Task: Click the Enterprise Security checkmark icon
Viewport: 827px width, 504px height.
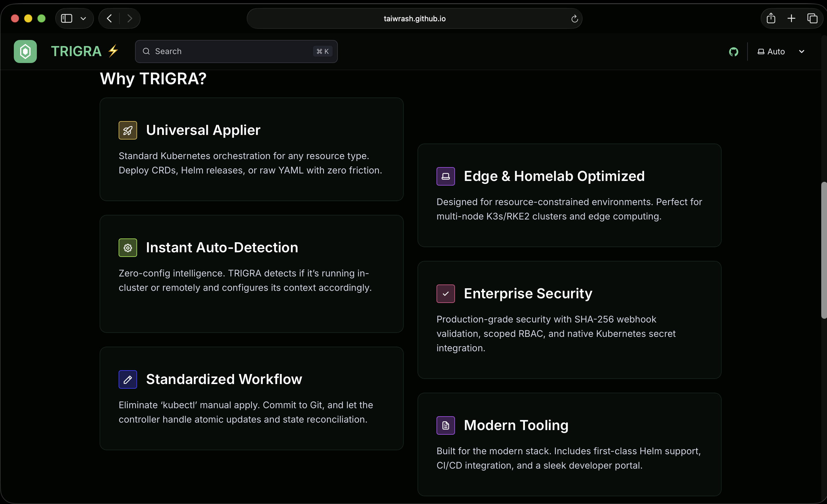Action: click(x=445, y=294)
